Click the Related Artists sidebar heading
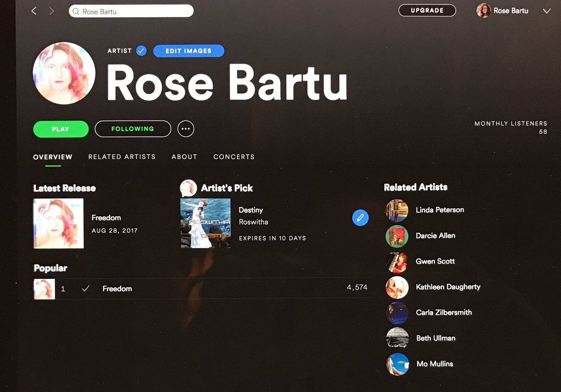This screenshot has width=561, height=392. 416,187
